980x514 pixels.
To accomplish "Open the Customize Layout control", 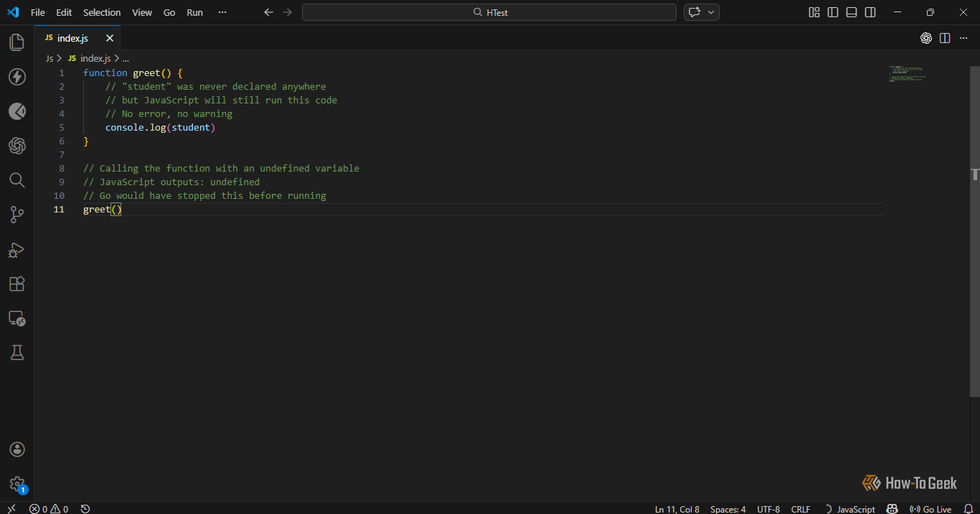I will 814,12.
